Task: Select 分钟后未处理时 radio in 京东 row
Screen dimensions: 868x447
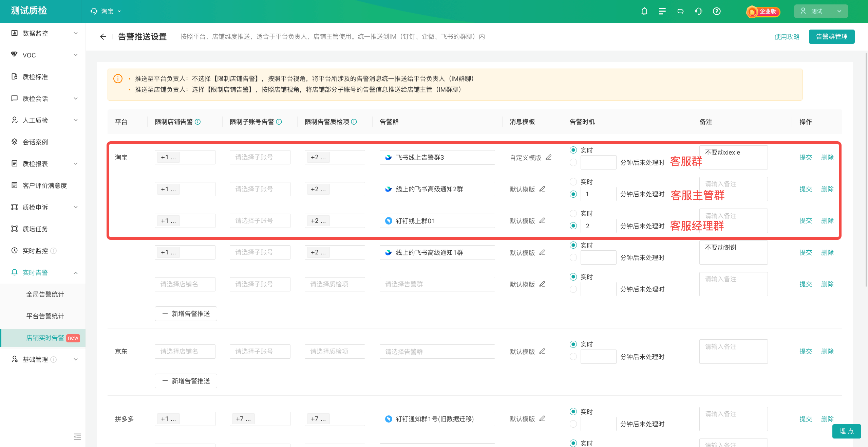Action: [573, 357]
